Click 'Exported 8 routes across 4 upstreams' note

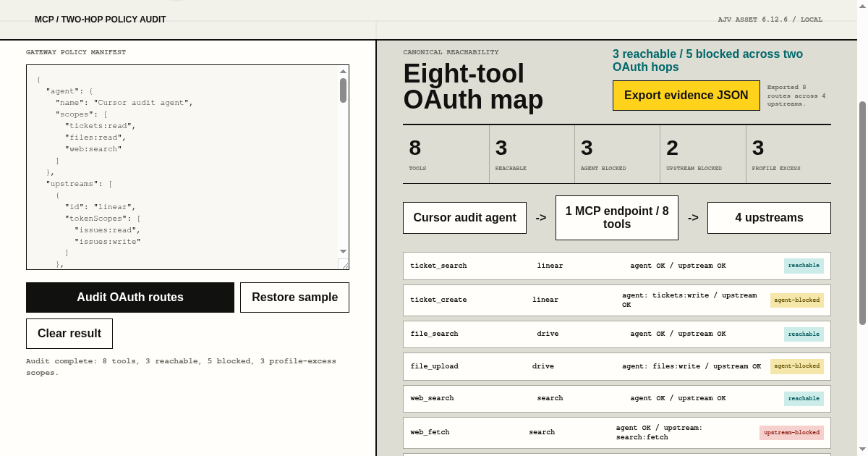(x=796, y=95)
